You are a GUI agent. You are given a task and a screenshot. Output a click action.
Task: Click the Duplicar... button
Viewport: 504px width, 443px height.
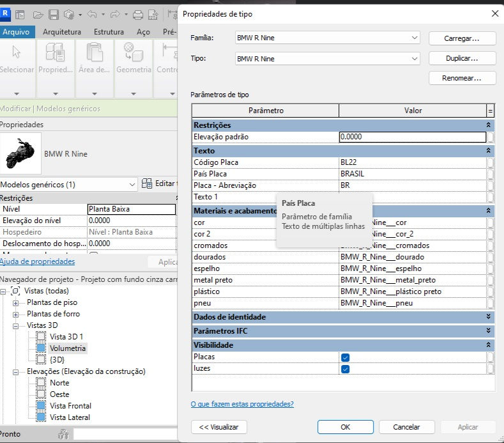[462, 58]
